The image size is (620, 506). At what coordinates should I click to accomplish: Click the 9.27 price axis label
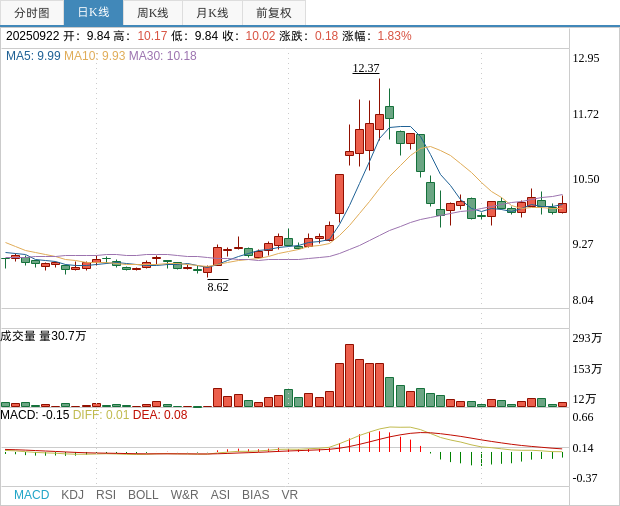click(x=583, y=244)
